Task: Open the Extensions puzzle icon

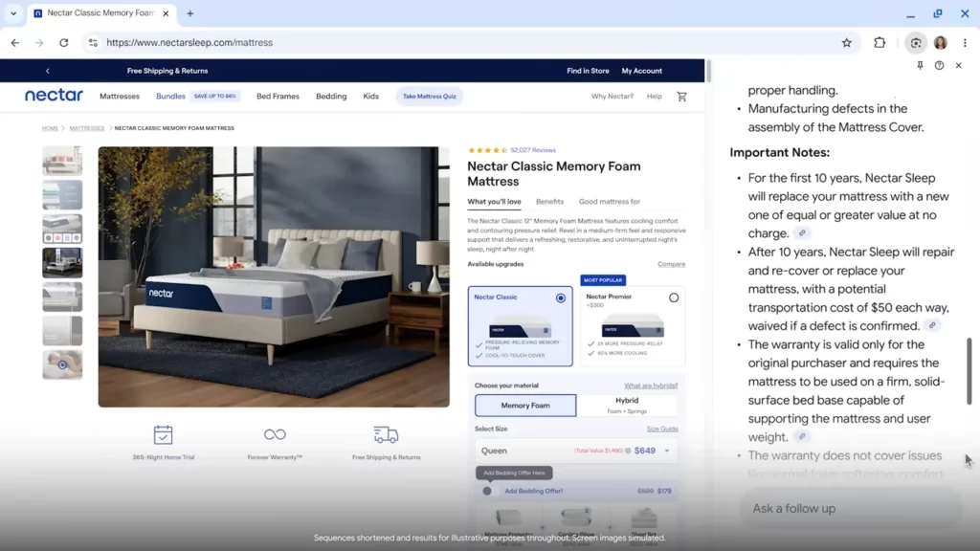Action: pos(880,43)
